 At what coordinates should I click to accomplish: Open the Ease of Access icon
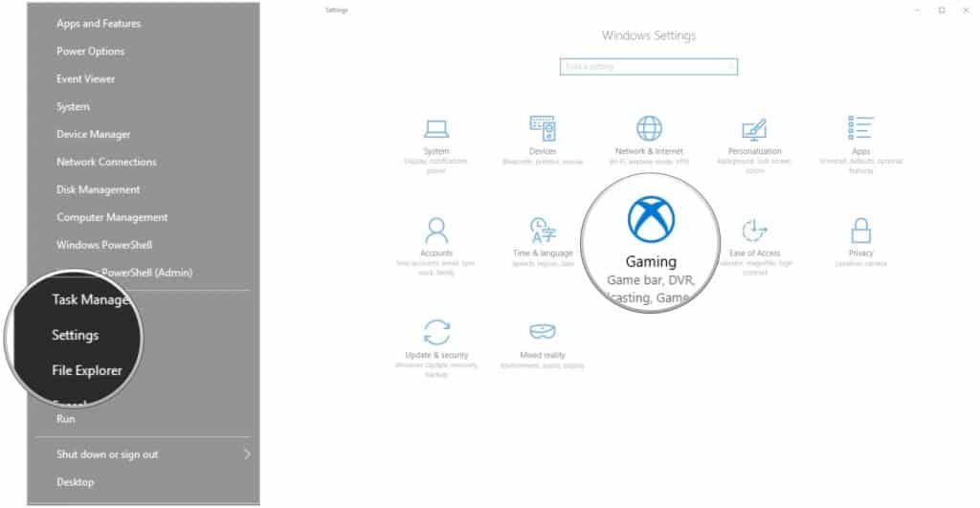tap(754, 230)
